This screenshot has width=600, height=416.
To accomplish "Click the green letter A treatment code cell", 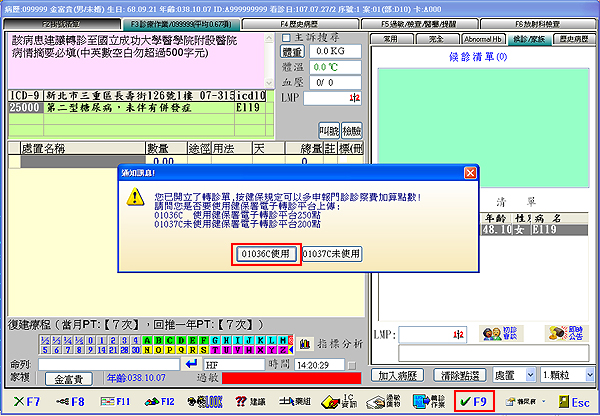I will coord(148,339).
